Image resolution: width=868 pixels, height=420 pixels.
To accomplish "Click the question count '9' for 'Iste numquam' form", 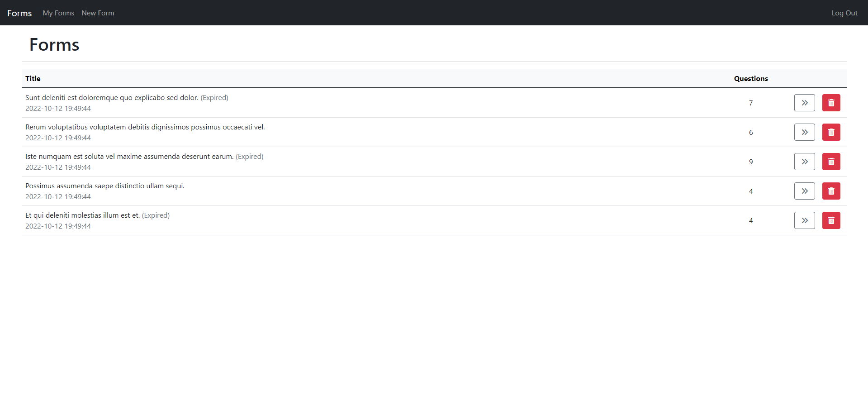I will pos(751,162).
